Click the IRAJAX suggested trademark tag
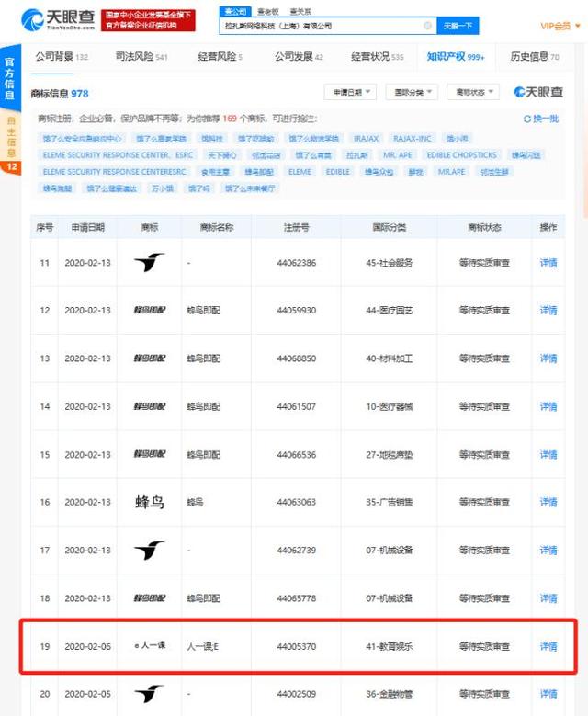Viewport: 588px width, 716px height. click(367, 139)
